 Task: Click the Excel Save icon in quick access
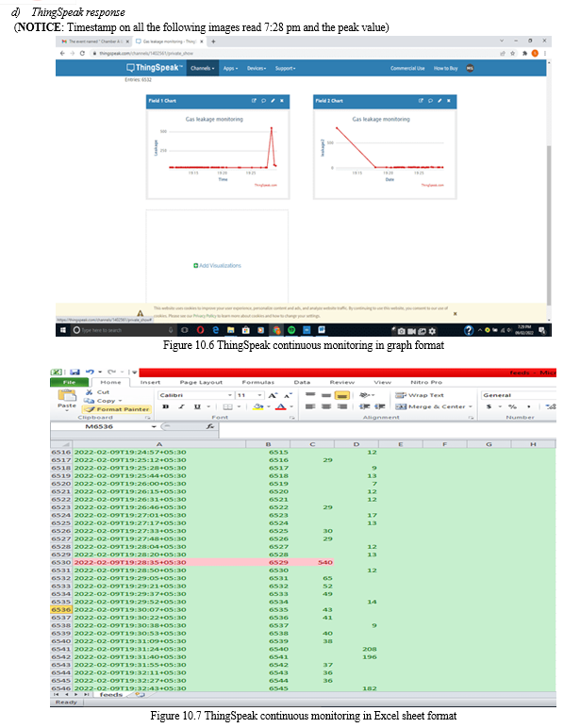pos(75,372)
